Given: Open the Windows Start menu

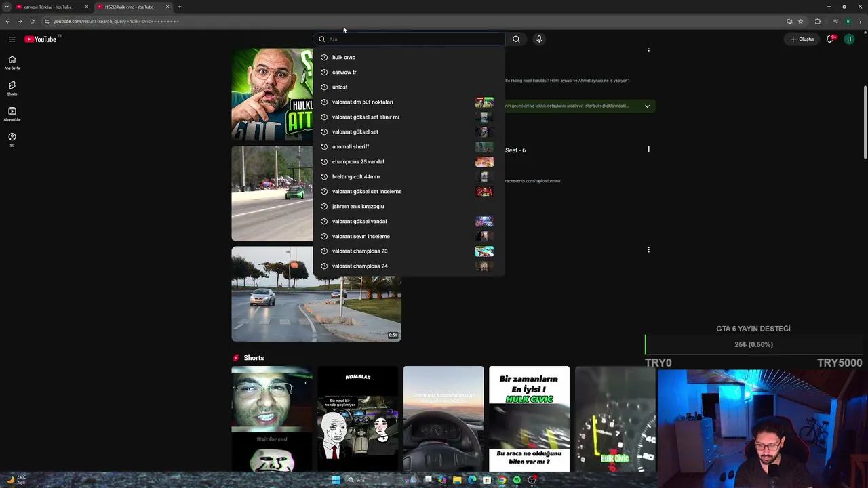Looking at the screenshot, I should click(x=336, y=480).
